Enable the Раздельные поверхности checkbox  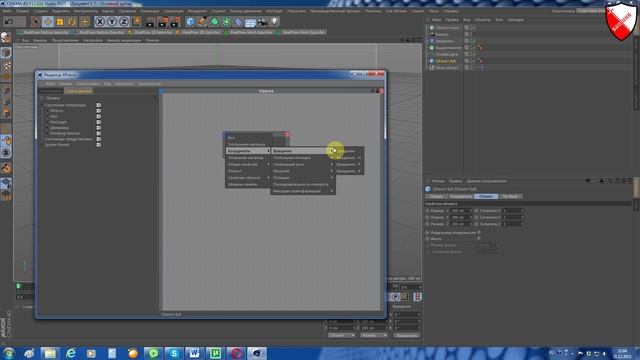(479, 232)
